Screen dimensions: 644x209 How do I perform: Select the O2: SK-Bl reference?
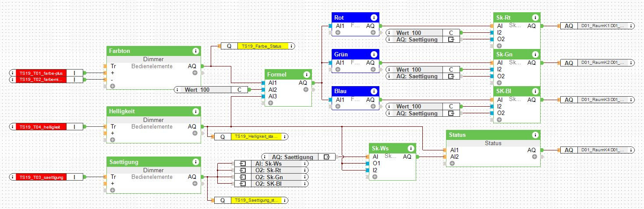[x=271, y=184]
